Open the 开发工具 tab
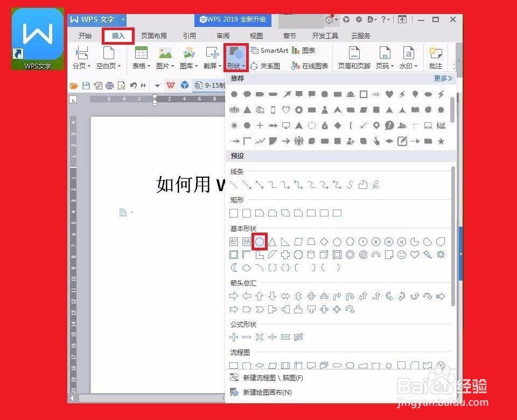 point(325,36)
